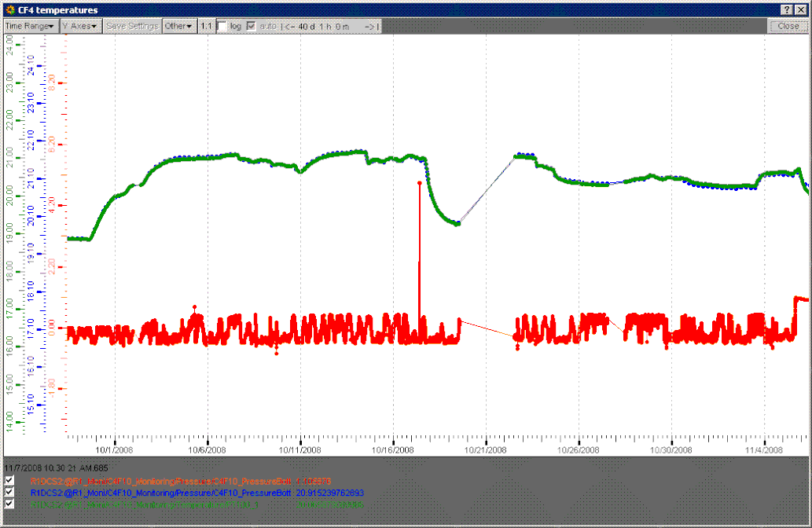Viewport: 812px width, 528px height.
Task: Click the 10/21/2008 x-axis date label
Action: coord(486,450)
